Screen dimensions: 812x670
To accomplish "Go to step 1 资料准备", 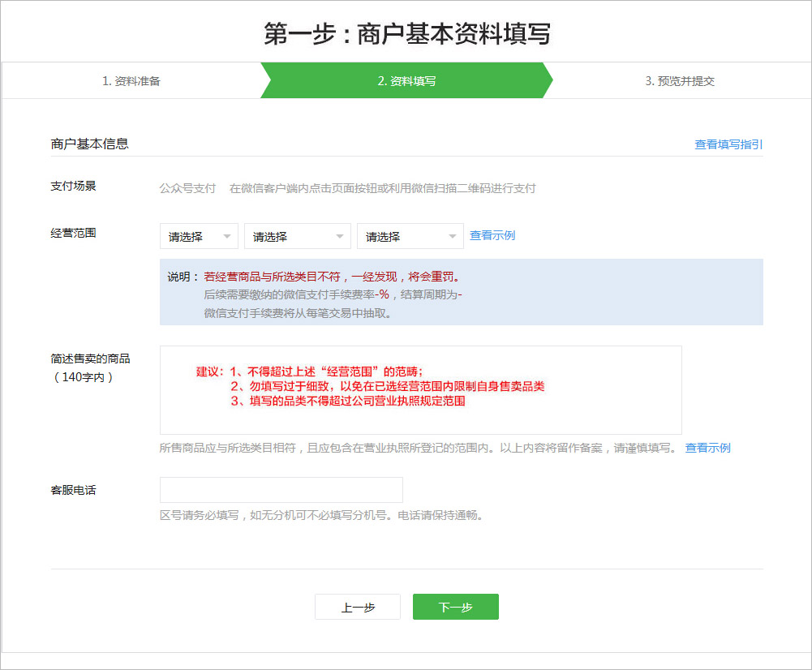I will 131,81.
